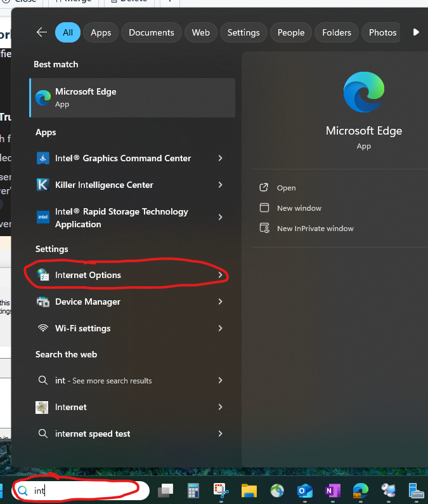The height and width of the screenshot is (504, 428).
Task: Expand Internet suggestion chevron
Action: [x=220, y=408]
